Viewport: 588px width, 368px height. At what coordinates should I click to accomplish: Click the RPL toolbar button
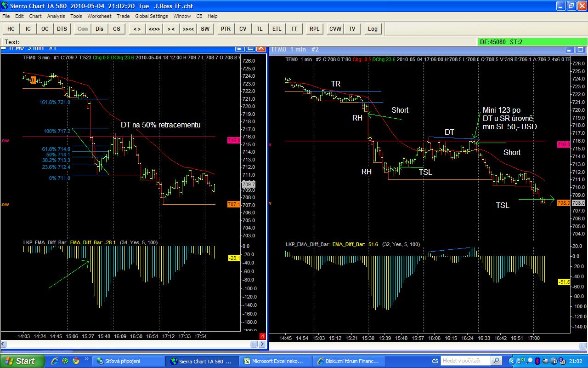[x=314, y=29]
